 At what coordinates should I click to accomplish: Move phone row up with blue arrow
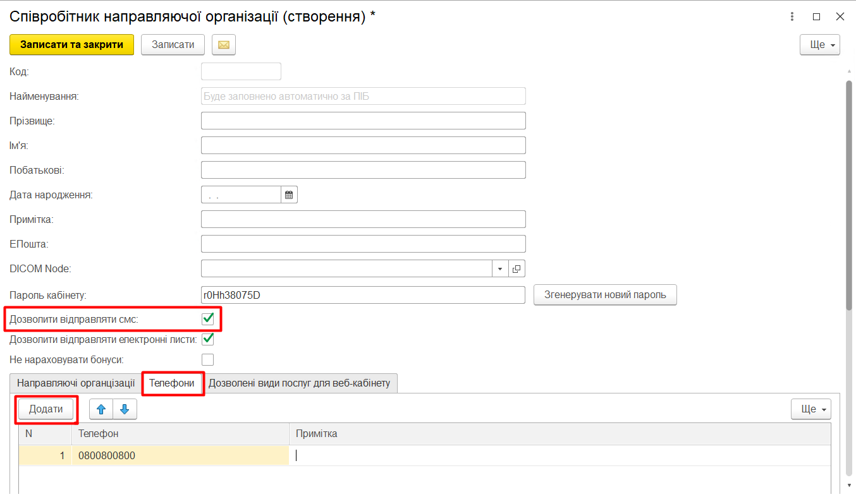point(101,409)
